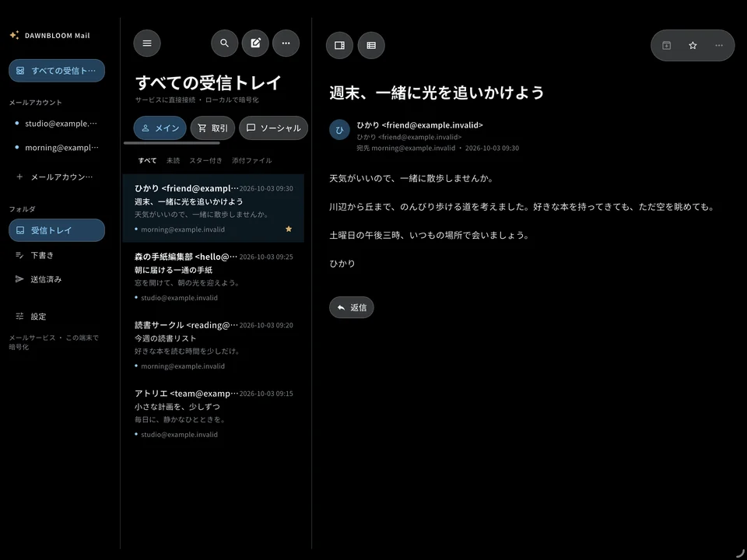Star the open message in the reader toolbar
747x560 pixels.
coord(693,45)
